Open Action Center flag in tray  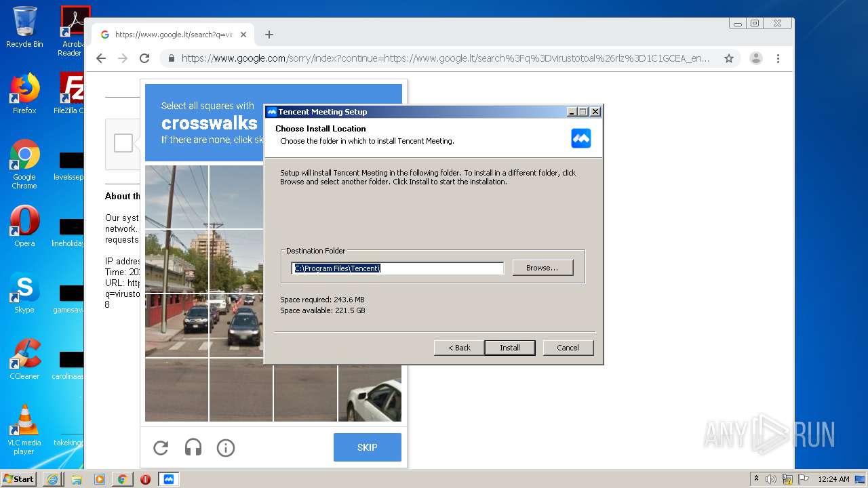coord(803,479)
